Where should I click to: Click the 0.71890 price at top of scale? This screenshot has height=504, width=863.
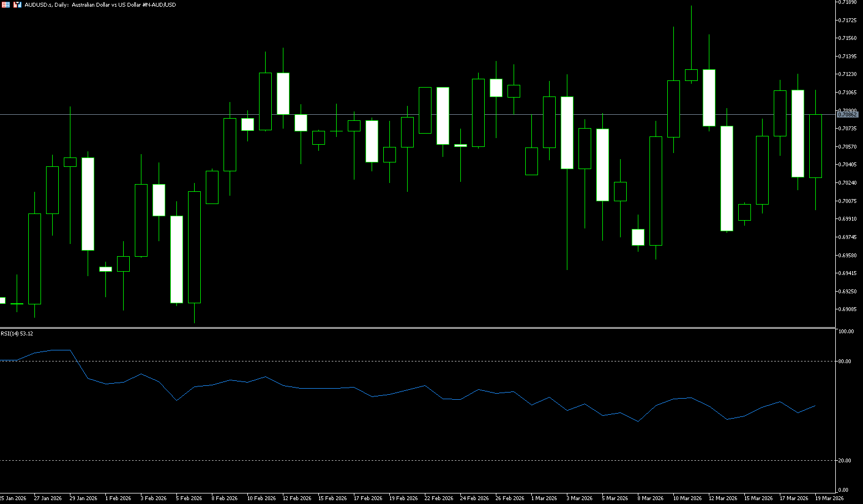click(x=847, y=2)
